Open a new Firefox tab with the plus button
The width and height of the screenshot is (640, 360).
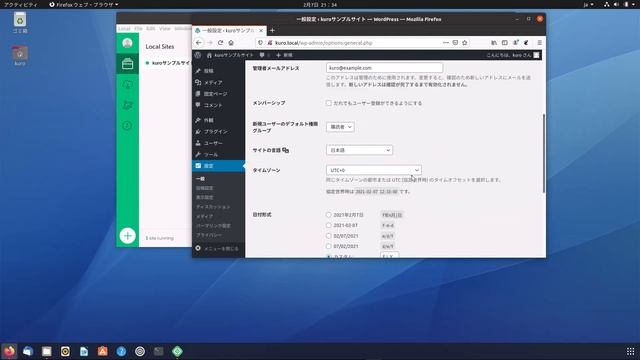(272, 30)
